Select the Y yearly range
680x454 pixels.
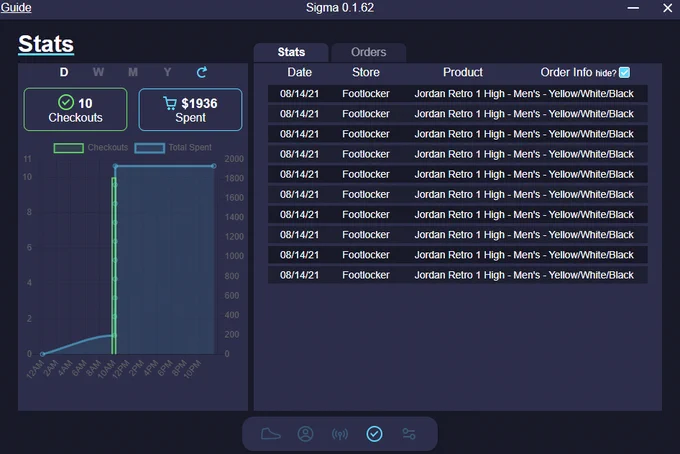point(167,72)
